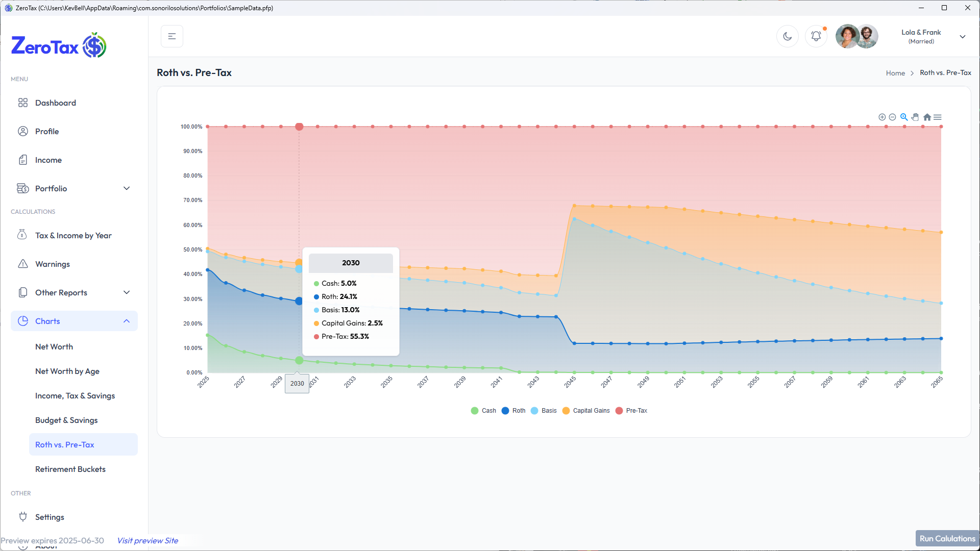The image size is (980, 551).
Task: Click the chart zoom out icon
Action: pos(892,117)
